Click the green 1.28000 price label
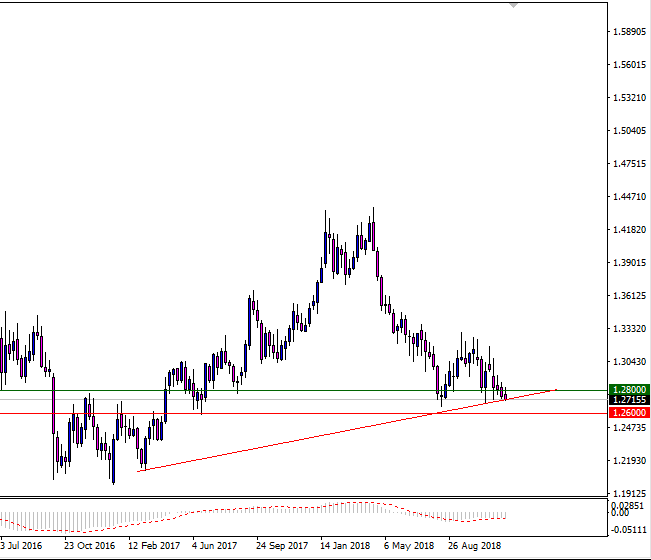 [629, 390]
